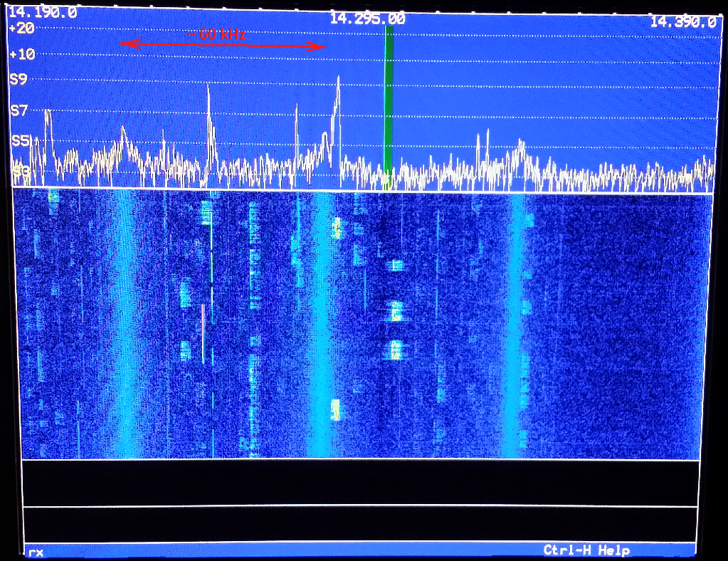Click the end frequency label 14.390.0
Image resolution: width=728 pixels, height=561 pixels.
[x=682, y=22]
